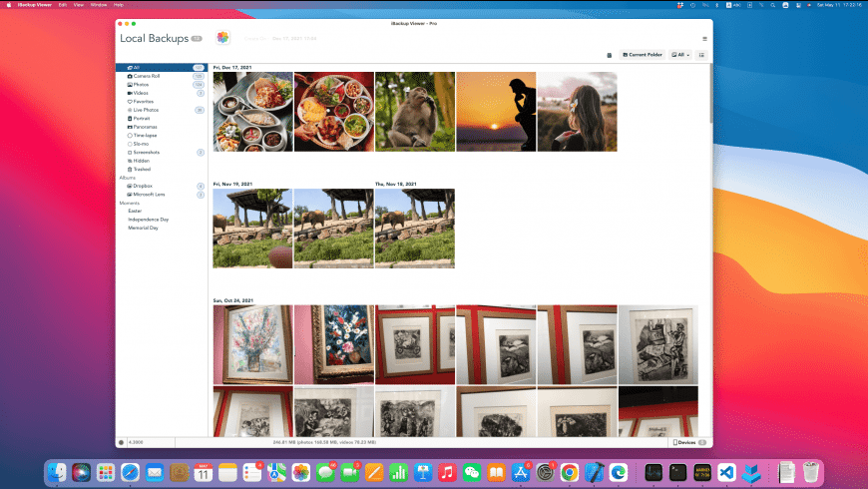The image size is (868, 489).
Task: Open the pale flower painting photo
Action: pos(253,344)
